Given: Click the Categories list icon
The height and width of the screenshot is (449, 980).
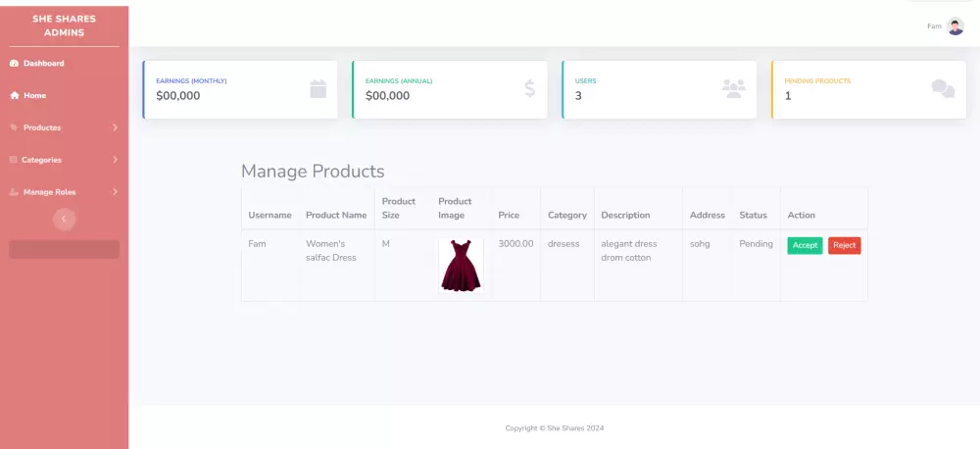Looking at the screenshot, I should tap(14, 160).
